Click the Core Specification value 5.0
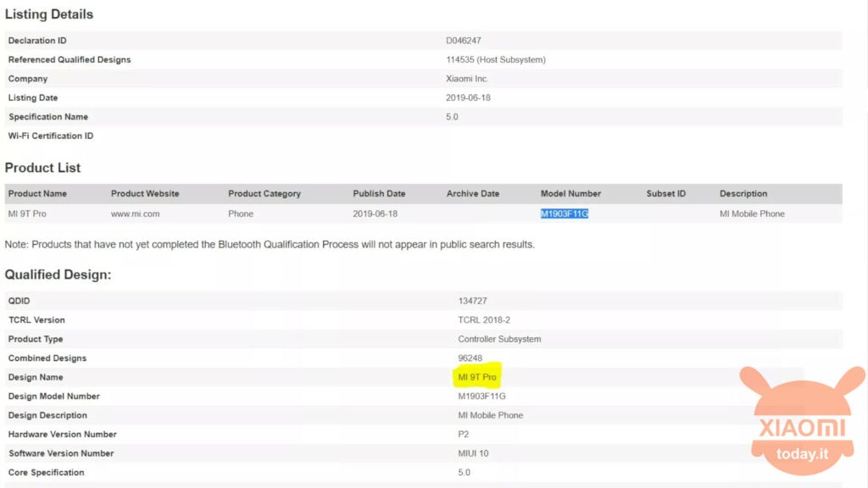The width and height of the screenshot is (868, 488). click(x=464, y=473)
